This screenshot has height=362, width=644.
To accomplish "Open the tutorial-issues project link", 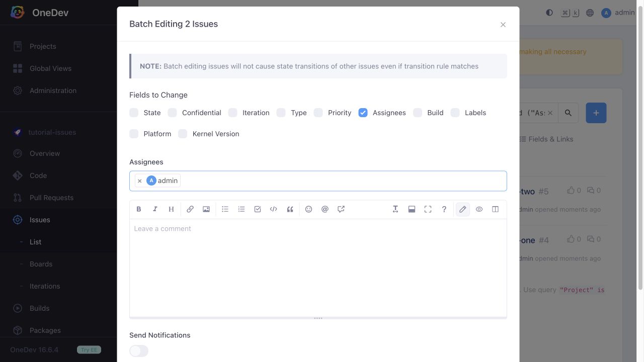I will click(x=52, y=132).
